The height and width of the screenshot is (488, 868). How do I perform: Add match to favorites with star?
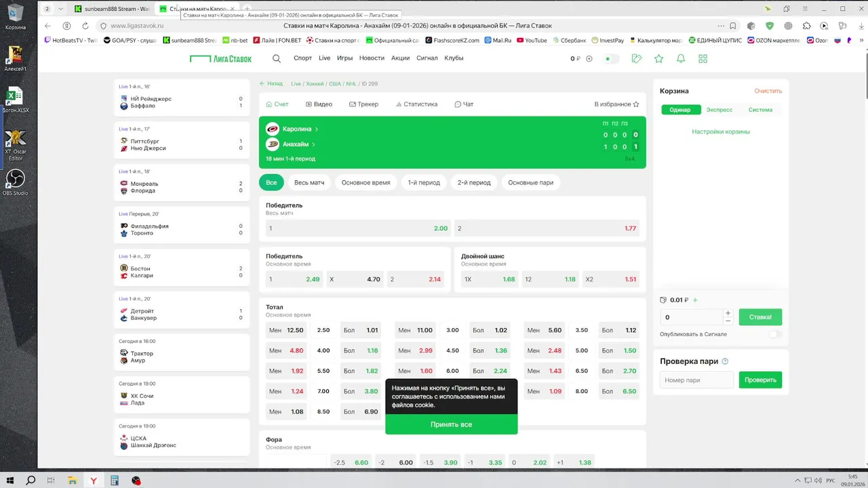(x=636, y=104)
